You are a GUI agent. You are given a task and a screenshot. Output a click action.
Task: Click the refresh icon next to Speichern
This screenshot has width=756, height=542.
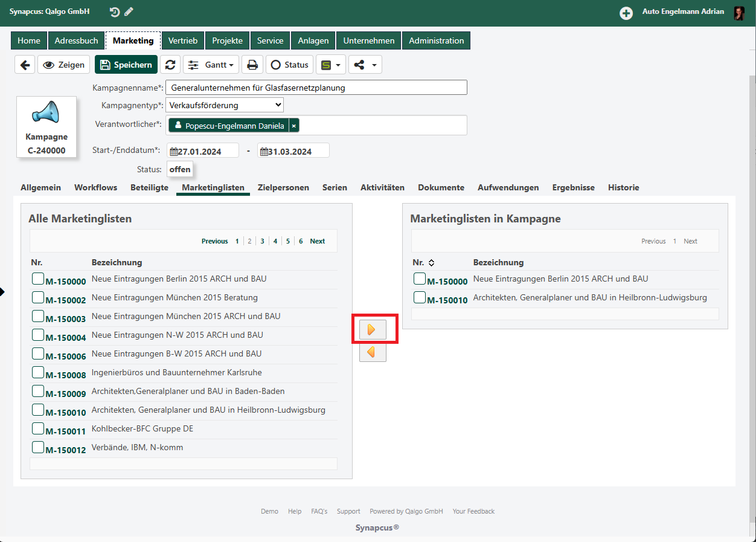pos(170,65)
